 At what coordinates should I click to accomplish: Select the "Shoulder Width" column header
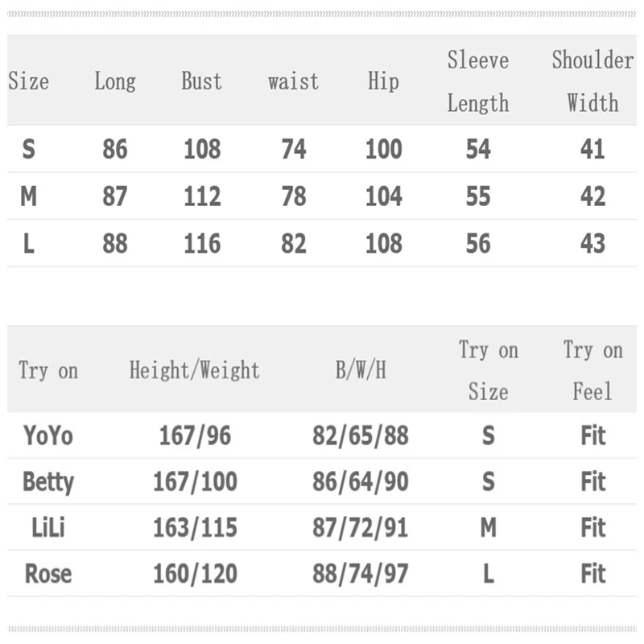592,81
